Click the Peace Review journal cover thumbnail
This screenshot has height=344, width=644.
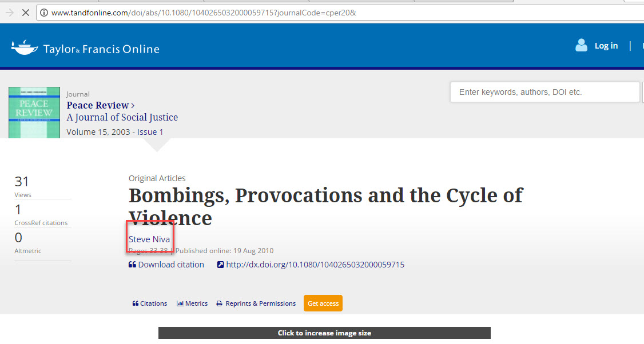coord(34,113)
